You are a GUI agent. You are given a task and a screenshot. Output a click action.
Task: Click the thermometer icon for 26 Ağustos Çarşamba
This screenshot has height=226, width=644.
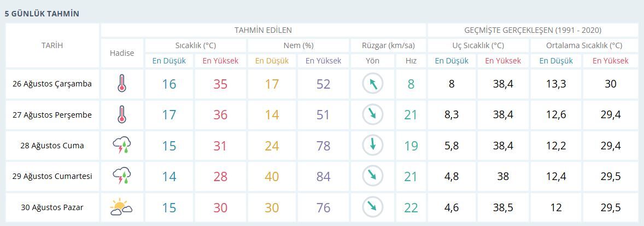(x=121, y=83)
